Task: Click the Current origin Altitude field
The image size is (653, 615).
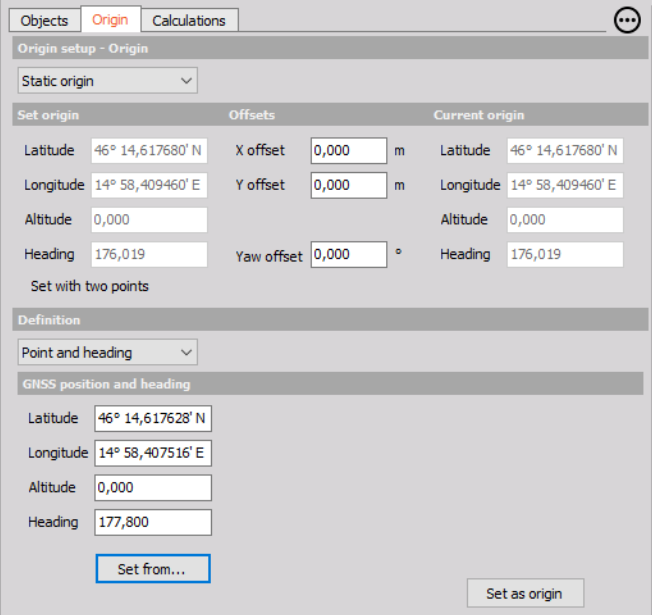Action: tap(565, 220)
